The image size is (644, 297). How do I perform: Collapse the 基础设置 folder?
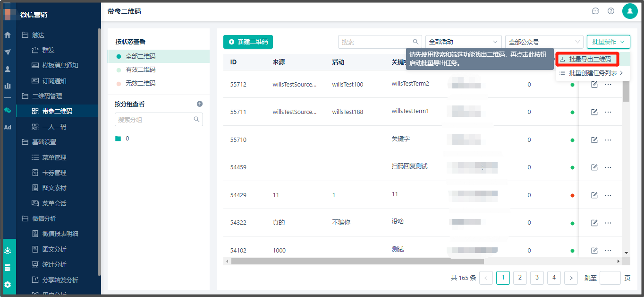point(39,142)
